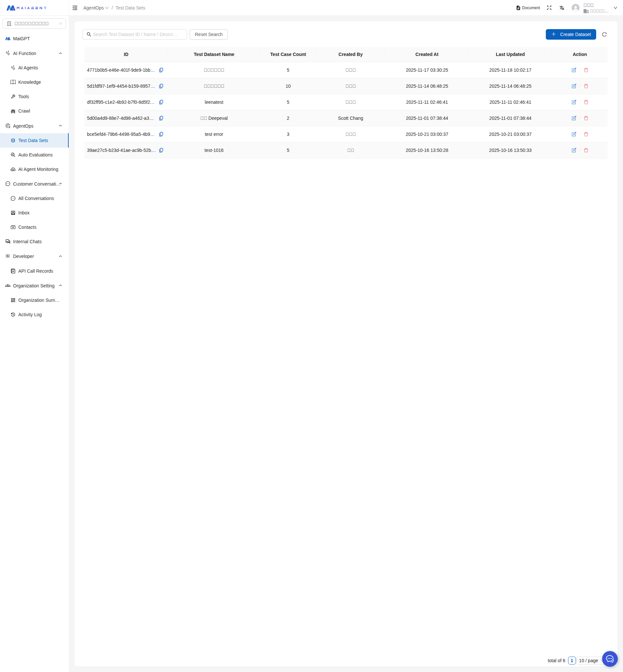Delete the test error dataset
The image size is (623, 672).
pos(586,134)
